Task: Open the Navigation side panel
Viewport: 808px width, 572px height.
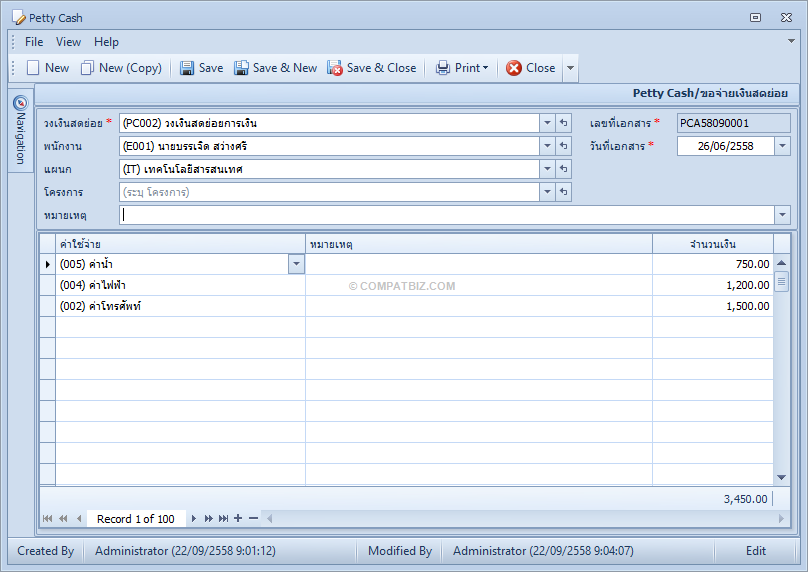Action: [20, 130]
